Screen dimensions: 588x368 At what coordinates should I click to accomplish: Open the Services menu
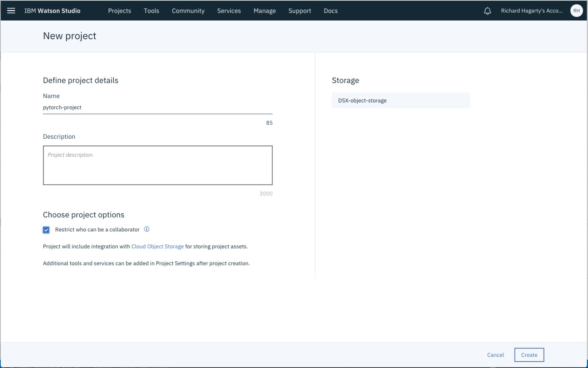229,11
